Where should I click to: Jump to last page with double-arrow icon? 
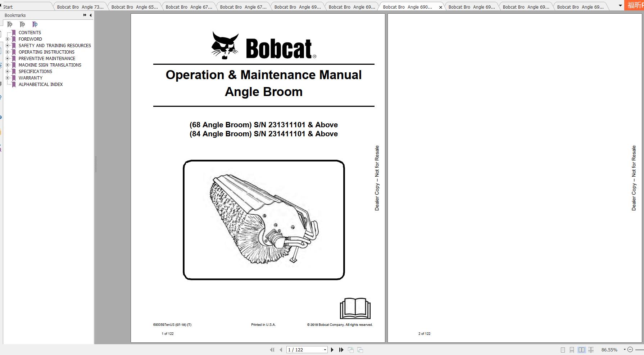[x=341, y=350]
